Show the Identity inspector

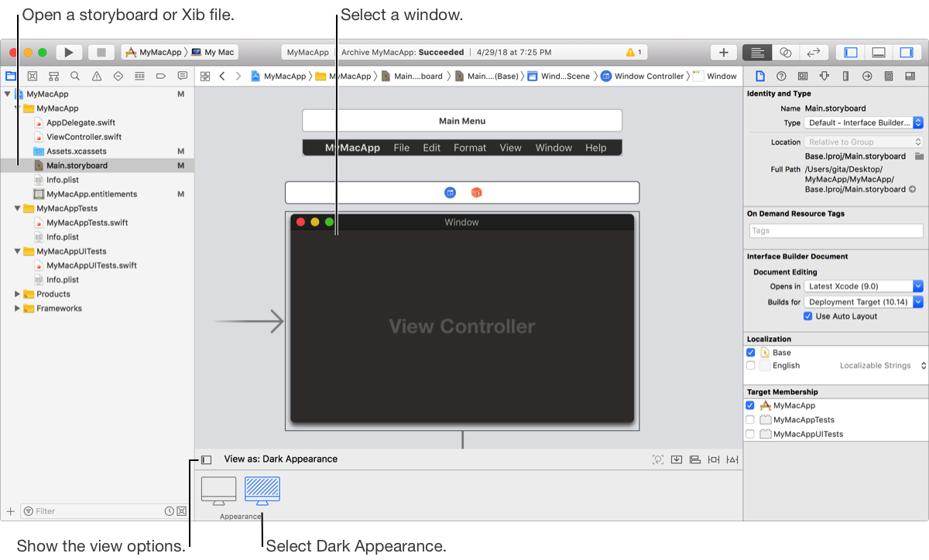click(803, 76)
